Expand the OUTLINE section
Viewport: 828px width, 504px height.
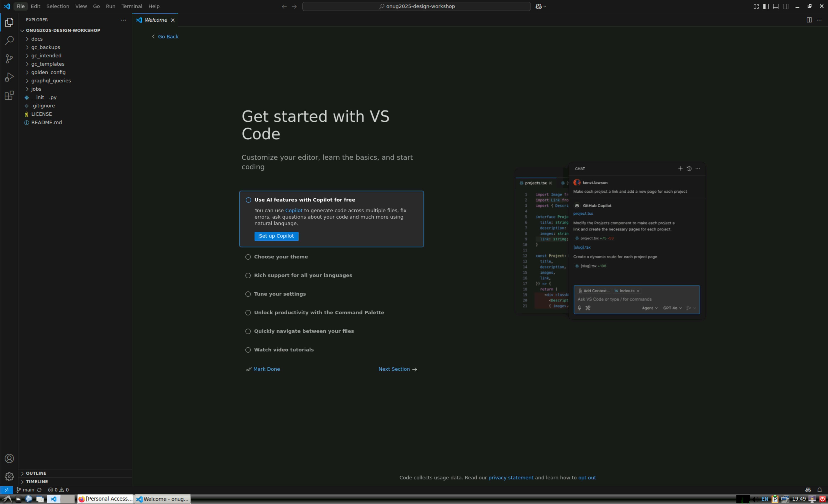tap(36, 473)
